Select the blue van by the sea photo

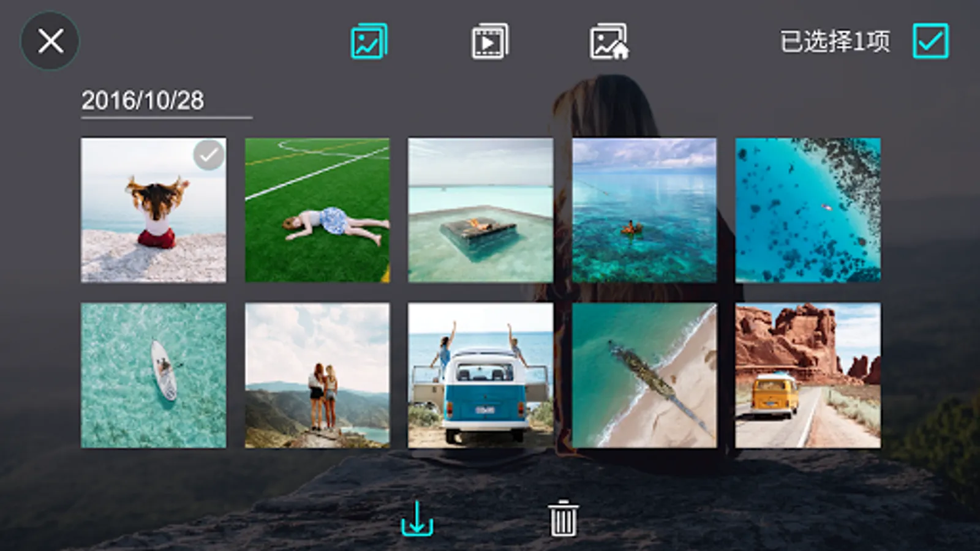tap(481, 375)
